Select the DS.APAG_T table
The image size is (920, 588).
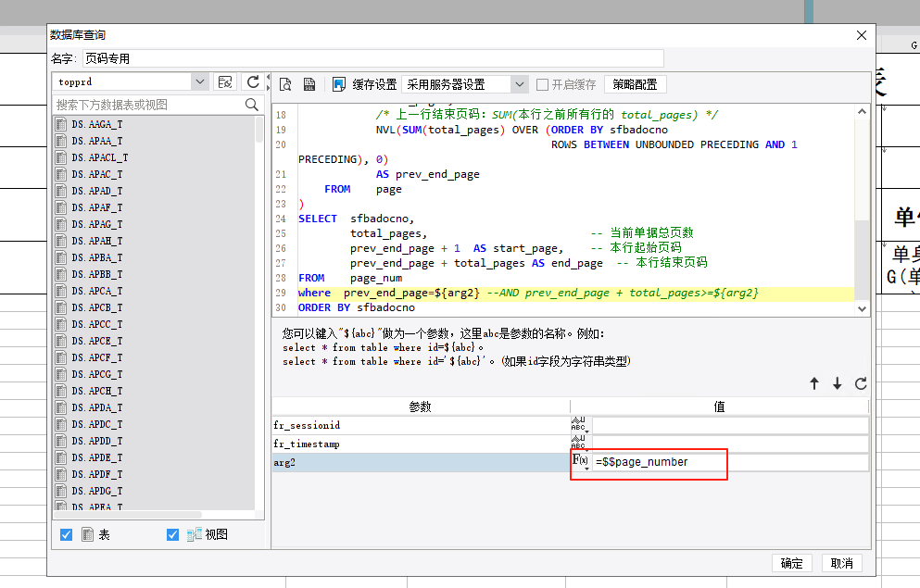click(96, 224)
